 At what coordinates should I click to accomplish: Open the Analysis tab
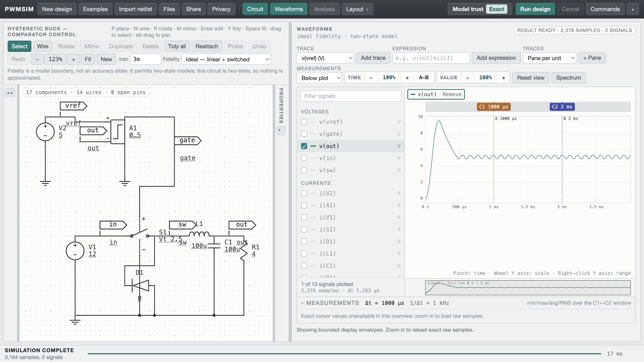click(324, 9)
